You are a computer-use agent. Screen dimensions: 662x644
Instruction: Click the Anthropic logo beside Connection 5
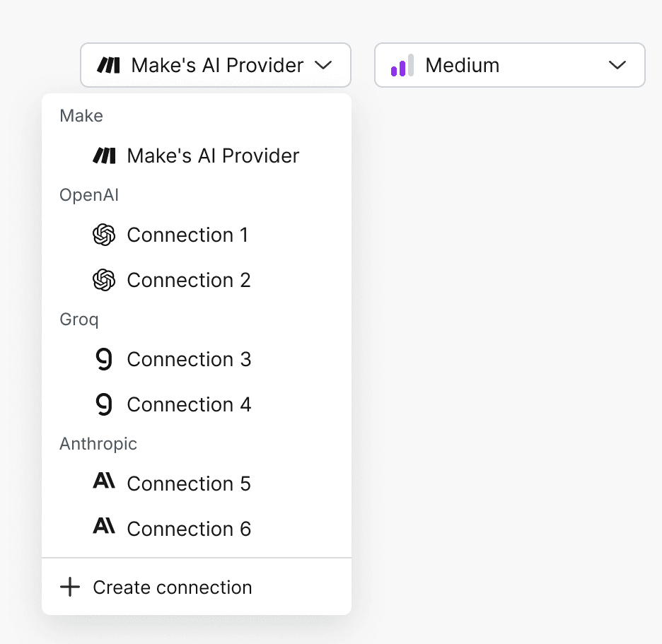(104, 483)
